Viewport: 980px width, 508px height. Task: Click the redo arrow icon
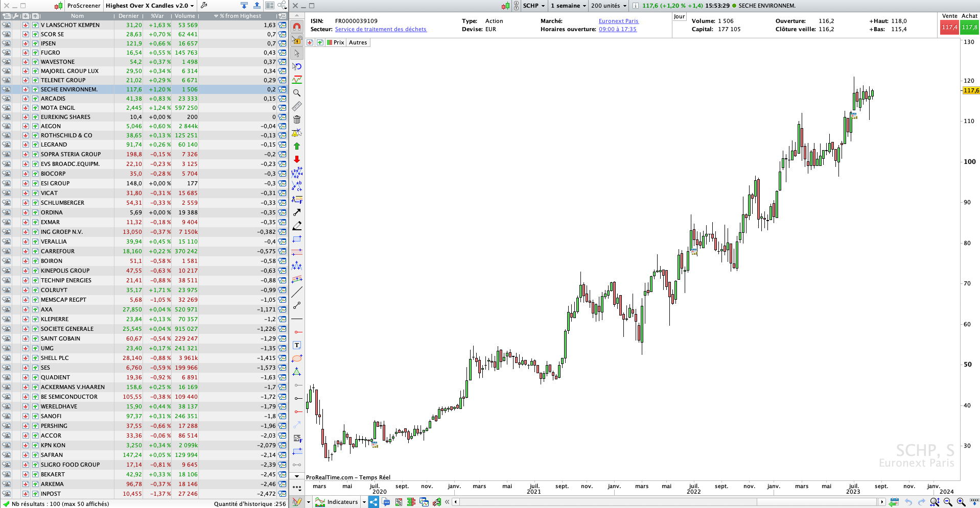[x=921, y=502]
